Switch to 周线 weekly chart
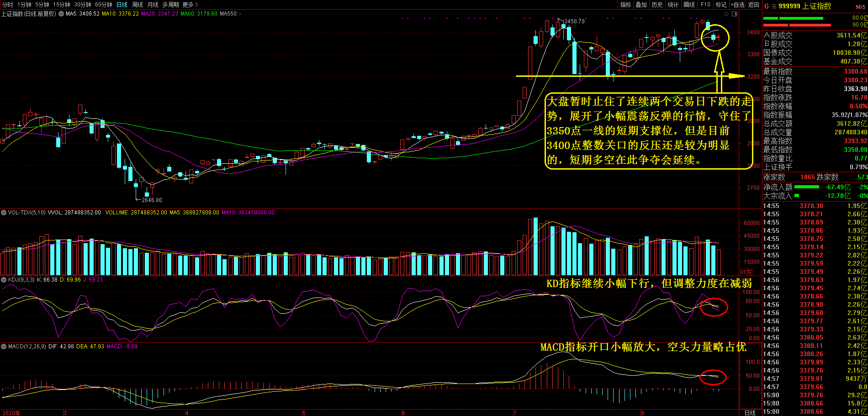Image resolution: width=868 pixels, height=416 pixels. [138, 5]
